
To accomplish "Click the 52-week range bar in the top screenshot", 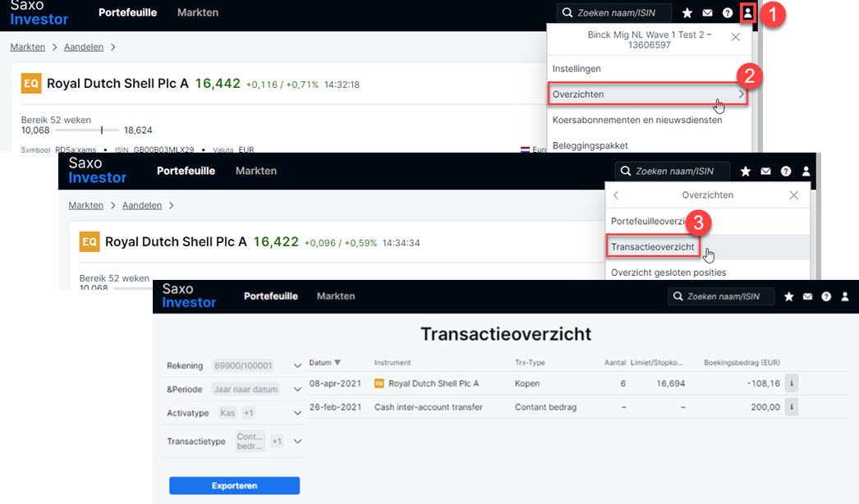I will (x=86, y=131).
